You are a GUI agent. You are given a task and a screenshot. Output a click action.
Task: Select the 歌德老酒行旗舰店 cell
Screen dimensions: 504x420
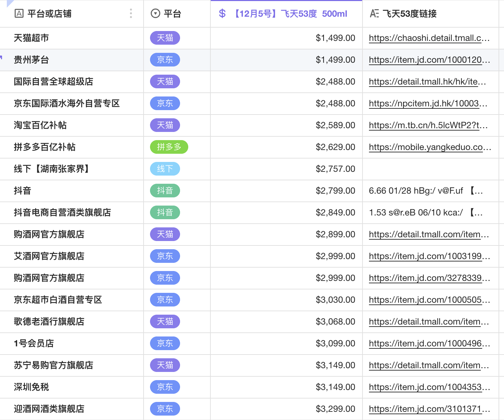72,322
